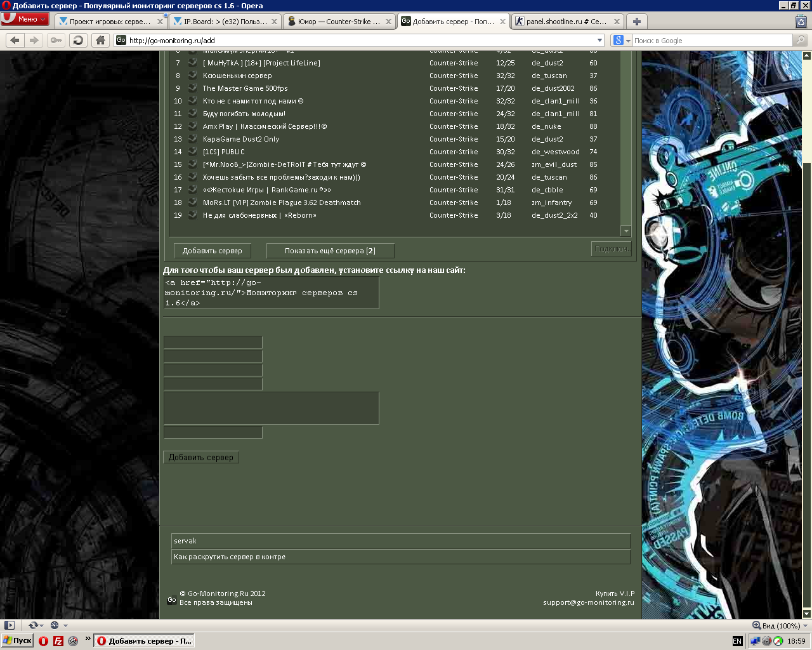Launch FileZilla from the quick launch bar
This screenshot has width=812, height=650.
(x=58, y=641)
